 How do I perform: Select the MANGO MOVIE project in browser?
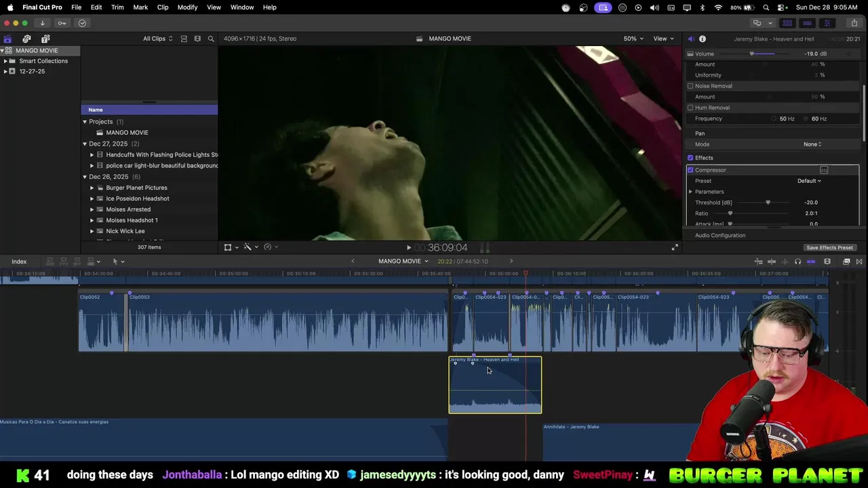coord(127,133)
